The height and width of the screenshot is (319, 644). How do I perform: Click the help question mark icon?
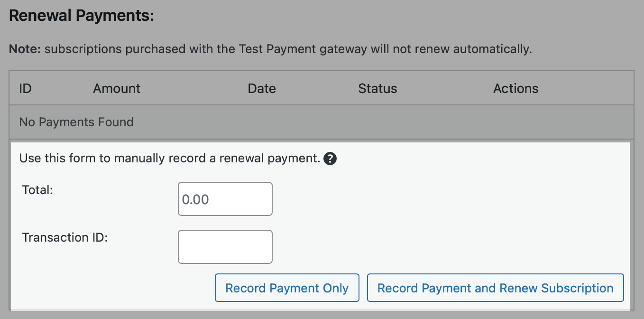click(x=330, y=159)
